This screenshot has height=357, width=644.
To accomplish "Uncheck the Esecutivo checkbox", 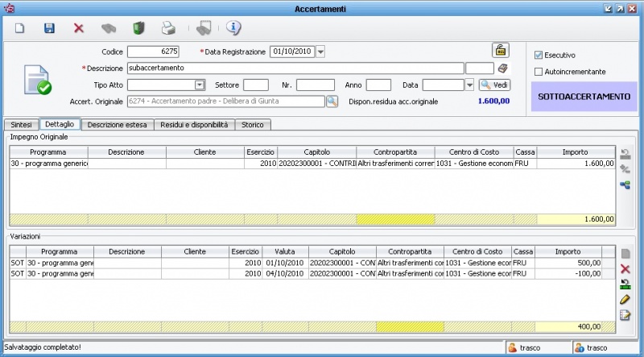I will pos(539,55).
